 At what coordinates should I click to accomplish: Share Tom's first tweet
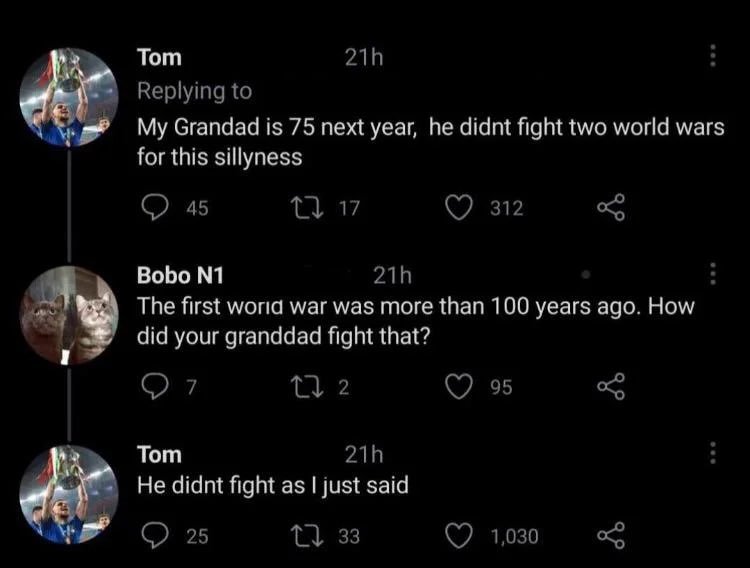[x=609, y=207]
